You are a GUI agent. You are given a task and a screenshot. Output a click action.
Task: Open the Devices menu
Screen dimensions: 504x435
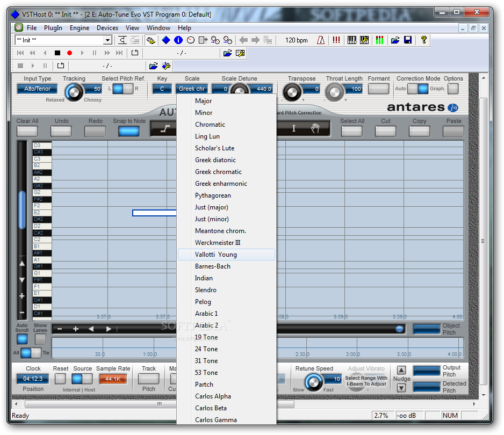pyautogui.click(x=107, y=28)
